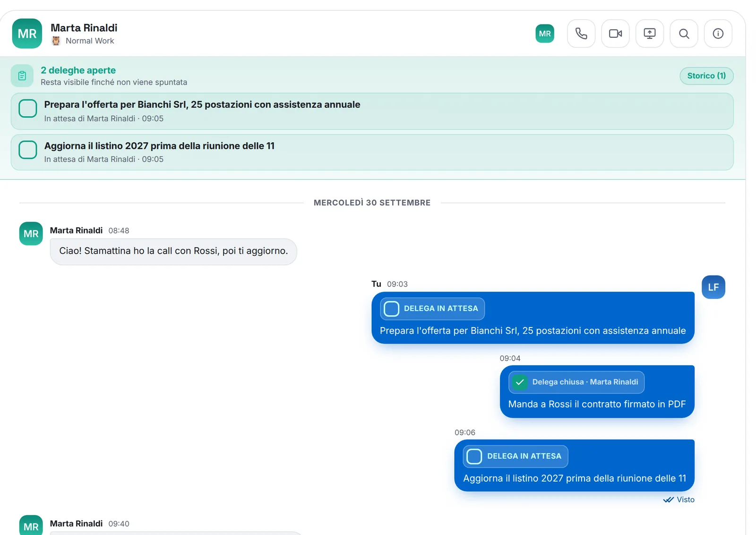Open search in conversation
The width and height of the screenshot is (756, 535).
pyautogui.click(x=684, y=34)
